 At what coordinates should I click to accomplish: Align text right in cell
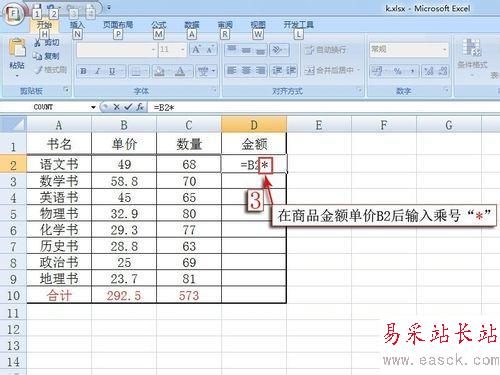click(x=260, y=71)
